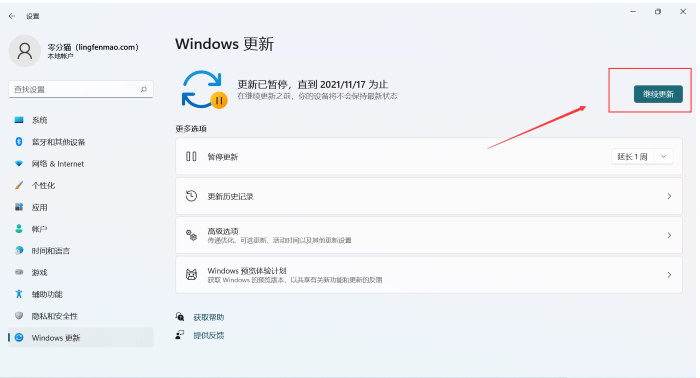The height and width of the screenshot is (378, 700).
Task: Open 高级选项 chevron arrow
Action: (x=669, y=235)
